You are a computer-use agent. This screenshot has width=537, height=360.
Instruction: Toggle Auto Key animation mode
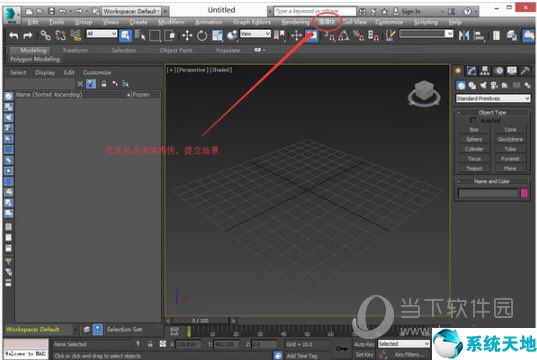tap(364, 344)
